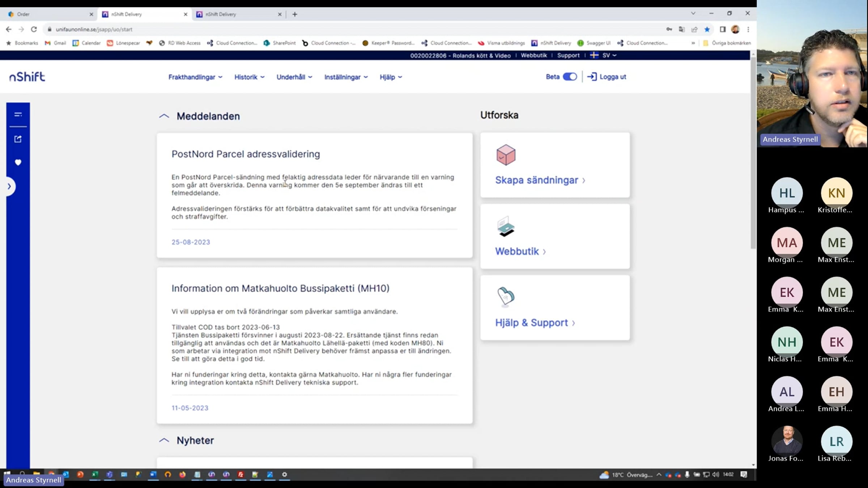Click the sidebar export/share icon

click(x=18, y=139)
